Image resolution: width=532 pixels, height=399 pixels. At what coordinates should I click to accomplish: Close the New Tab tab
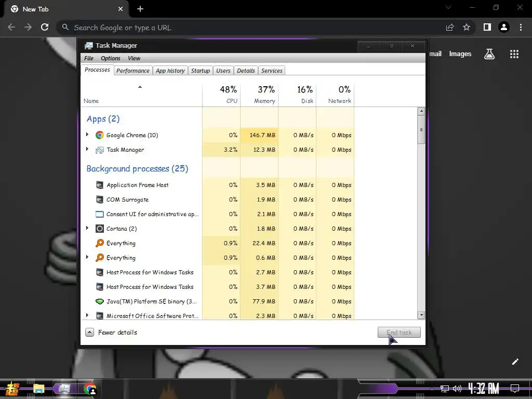click(121, 9)
